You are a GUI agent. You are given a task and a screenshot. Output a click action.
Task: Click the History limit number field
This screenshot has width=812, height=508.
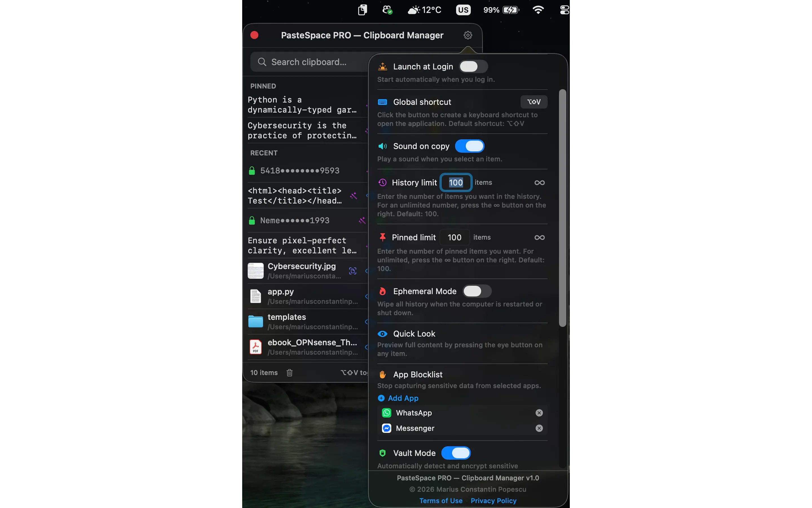click(456, 182)
